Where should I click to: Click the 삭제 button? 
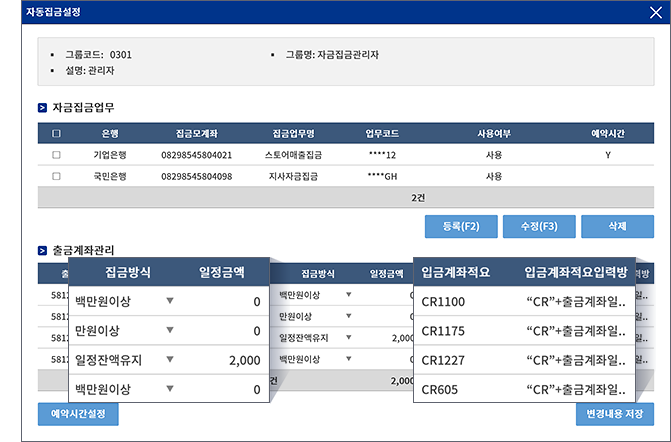coord(617,226)
